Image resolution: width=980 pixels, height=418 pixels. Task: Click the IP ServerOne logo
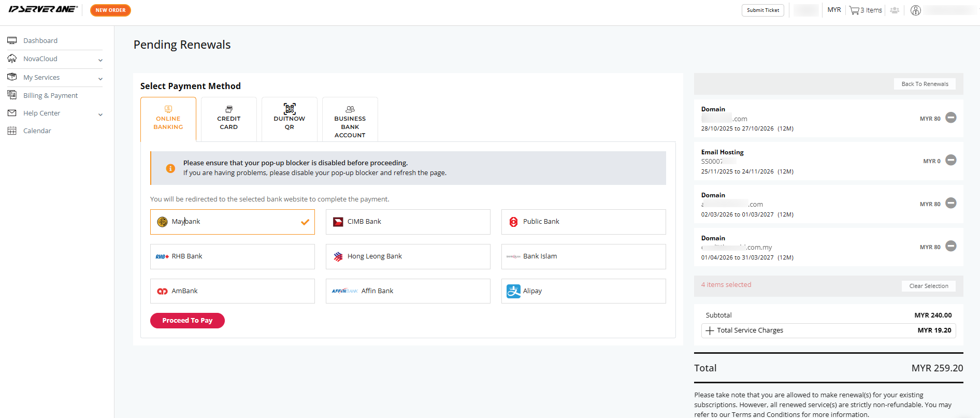coord(43,9)
